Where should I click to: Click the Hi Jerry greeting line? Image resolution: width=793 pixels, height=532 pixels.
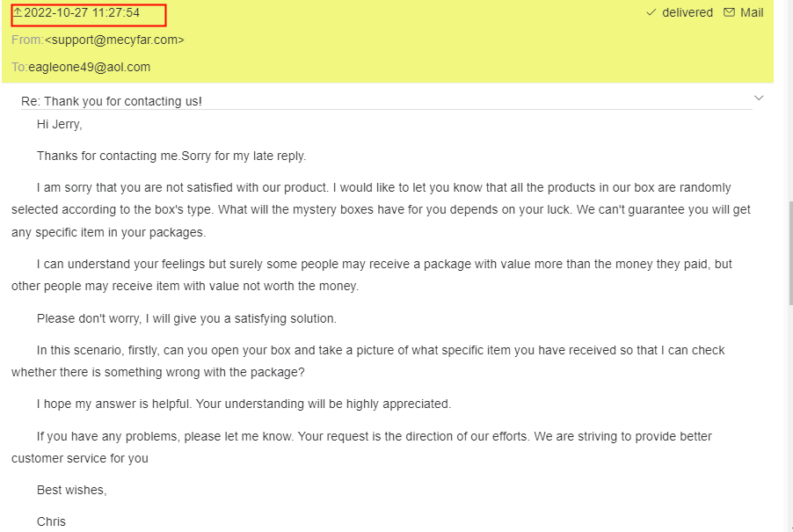point(60,124)
